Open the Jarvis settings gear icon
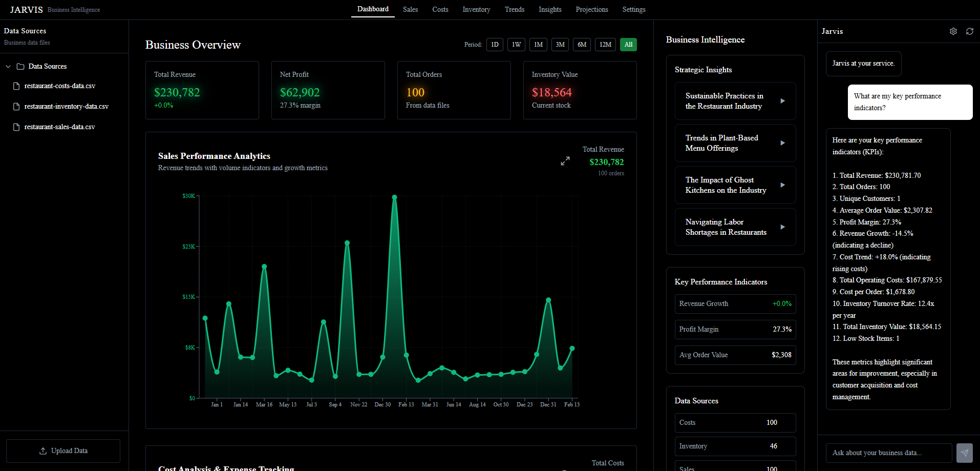980x471 pixels. [953, 31]
